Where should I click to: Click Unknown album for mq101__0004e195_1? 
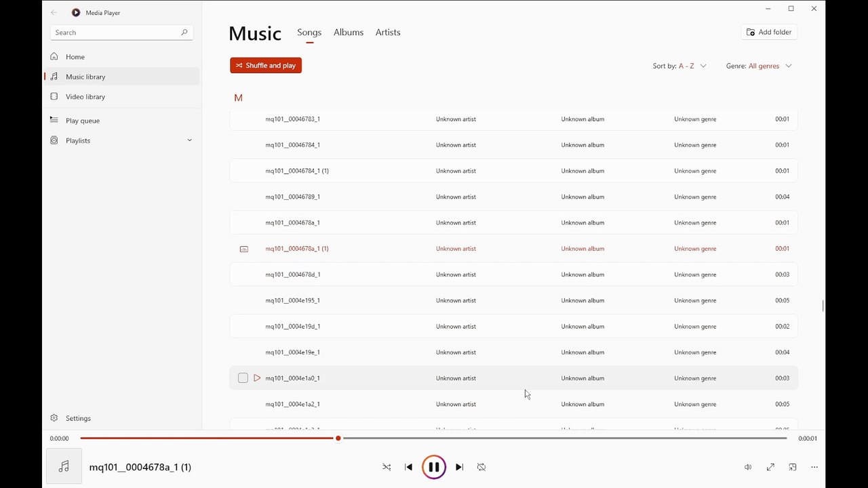tap(583, 300)
